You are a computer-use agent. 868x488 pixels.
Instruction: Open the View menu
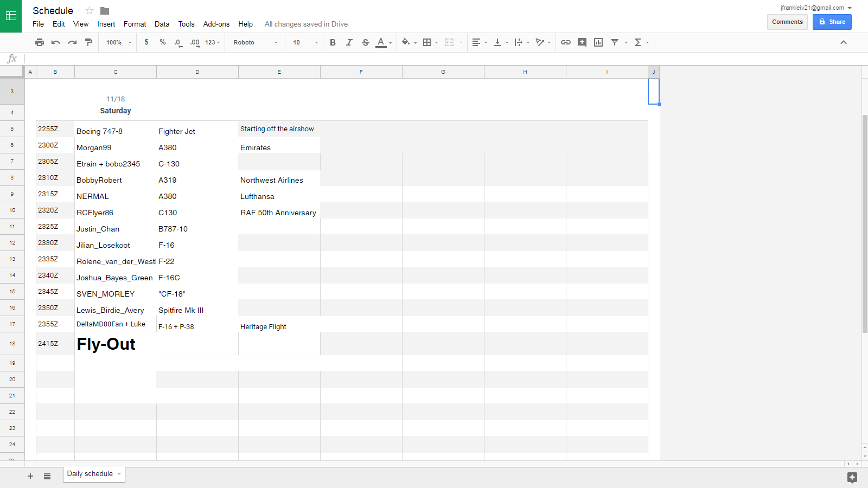pos(81,24)
